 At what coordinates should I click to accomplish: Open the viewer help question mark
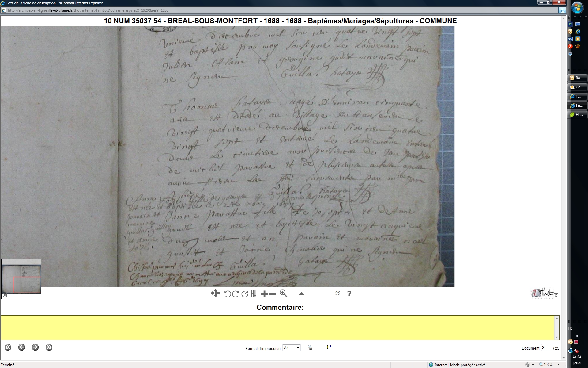click(349, 293)
